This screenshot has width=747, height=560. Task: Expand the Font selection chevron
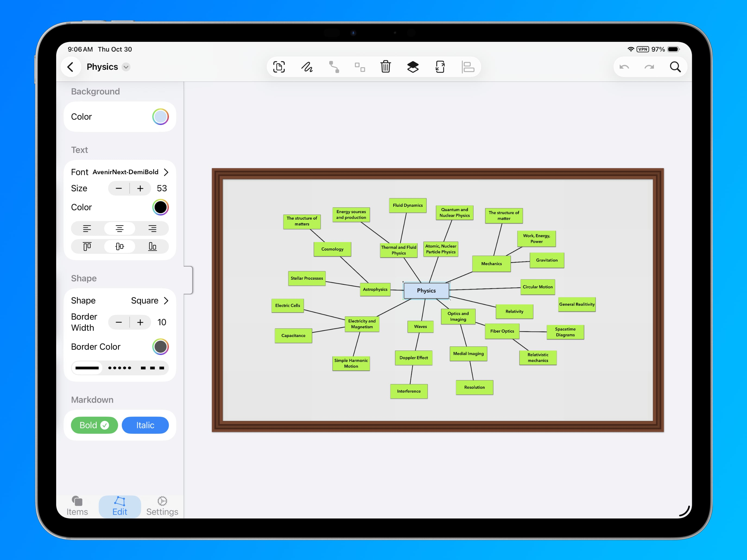[166, 172]
